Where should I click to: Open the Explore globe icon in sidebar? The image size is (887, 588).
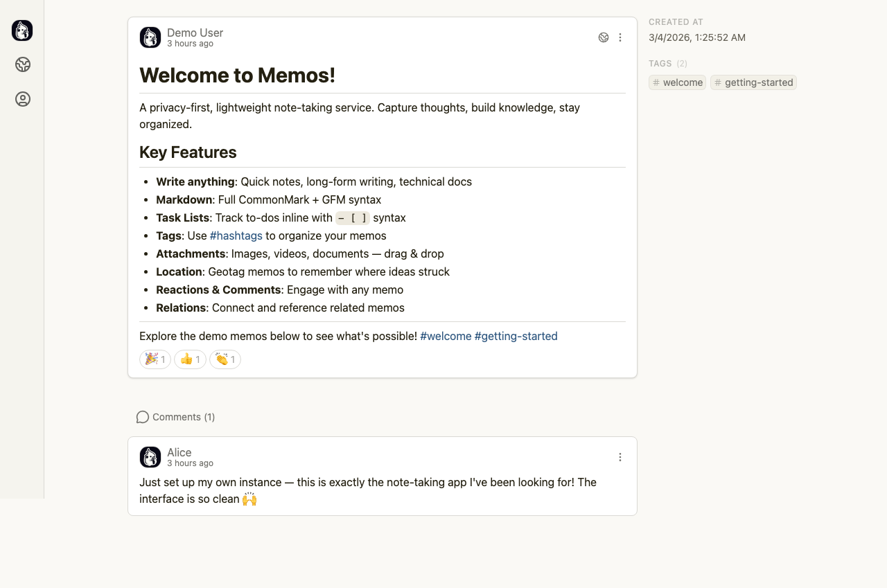pos(22,64)
